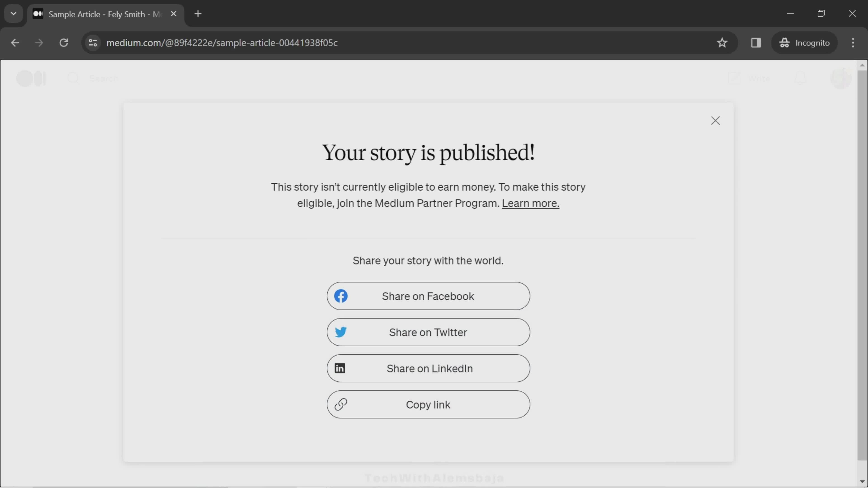Click the browser refresh icon
This screenshot has width=868, height=488.
pyautogui.click(x=64, y=42)
